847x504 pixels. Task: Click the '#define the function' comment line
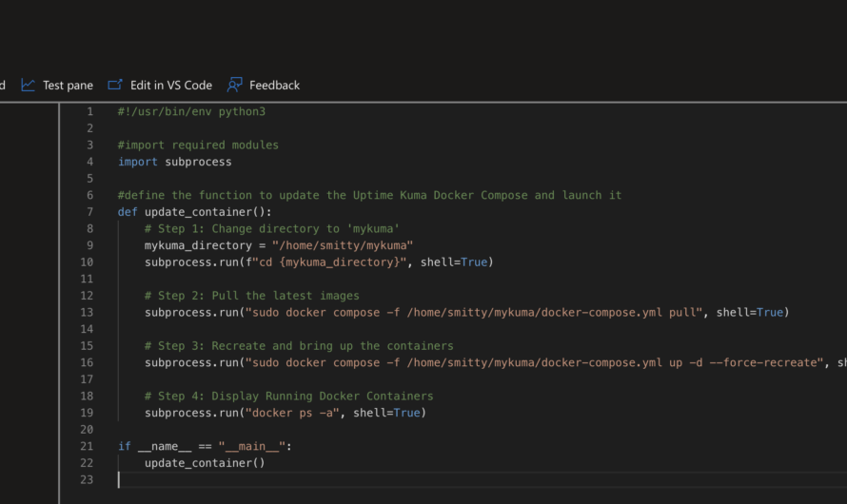(x=369, y=195)
